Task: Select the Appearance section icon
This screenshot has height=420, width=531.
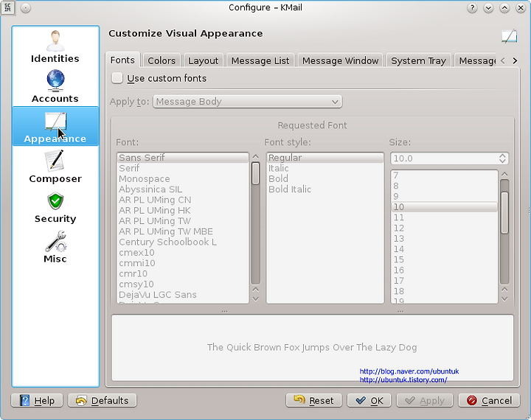Action: point(55,126)
